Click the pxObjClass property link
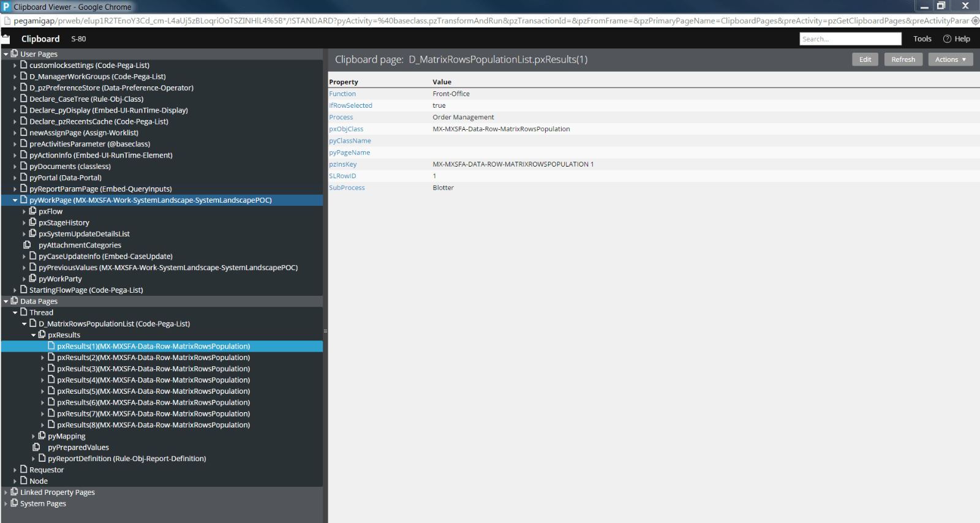This screenshot has width=980, height=523. tap(346, 129)
